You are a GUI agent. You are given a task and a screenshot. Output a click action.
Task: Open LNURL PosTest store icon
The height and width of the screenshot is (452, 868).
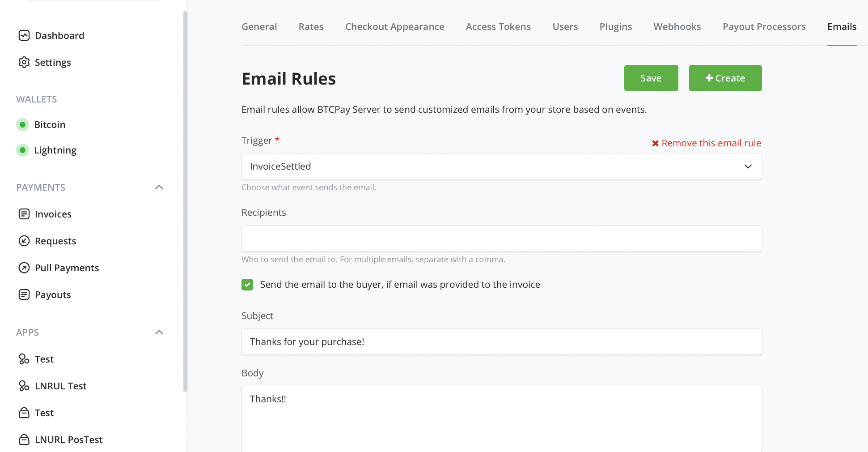[24, 439]
